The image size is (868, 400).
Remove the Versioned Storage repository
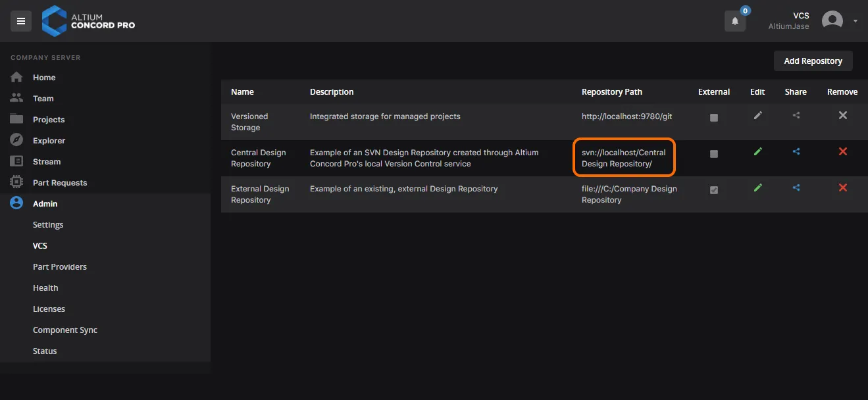tap(842, 116)
